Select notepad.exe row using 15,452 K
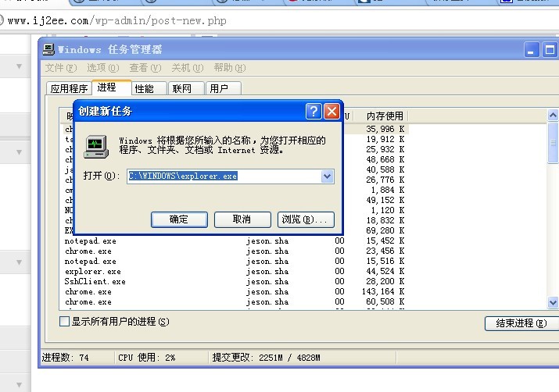Screen dimensions: 559x392 pyautogui.click(x=235, y=241)
